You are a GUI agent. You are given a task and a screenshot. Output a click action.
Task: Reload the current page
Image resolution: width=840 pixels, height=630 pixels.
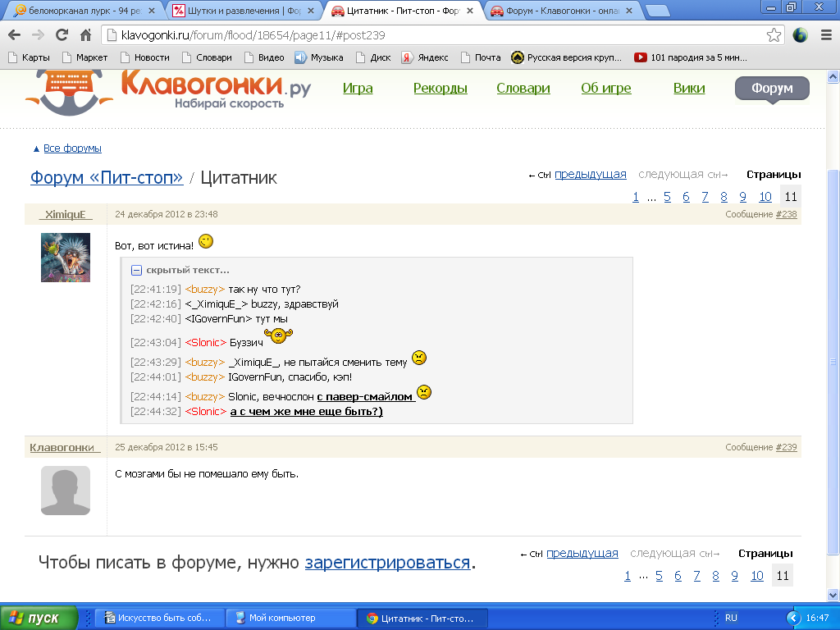62,35
